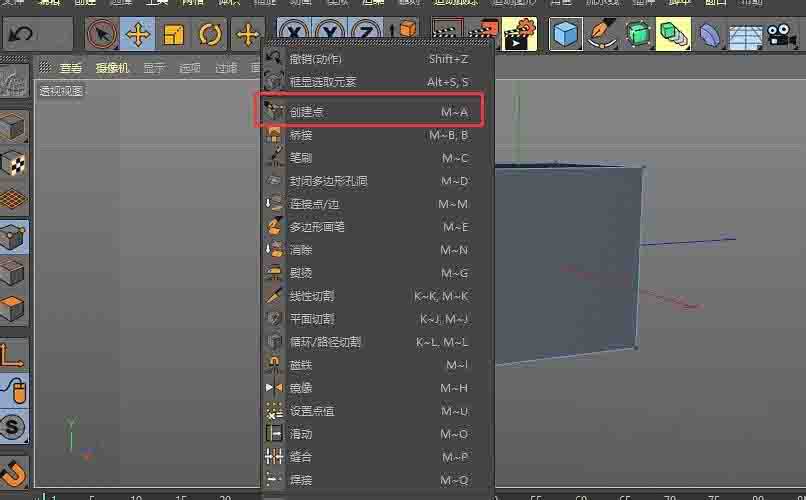
Task: Add a Floor environment object
Action: [745, 36]
